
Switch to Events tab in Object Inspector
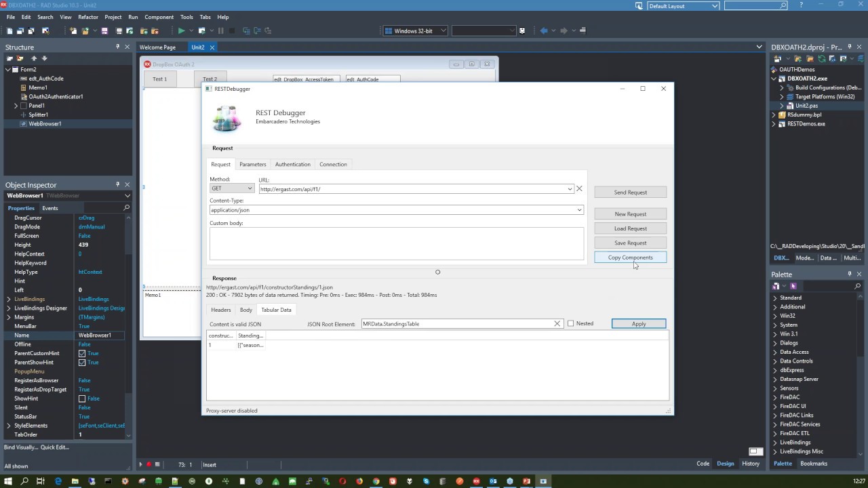(x=50, y=208)
